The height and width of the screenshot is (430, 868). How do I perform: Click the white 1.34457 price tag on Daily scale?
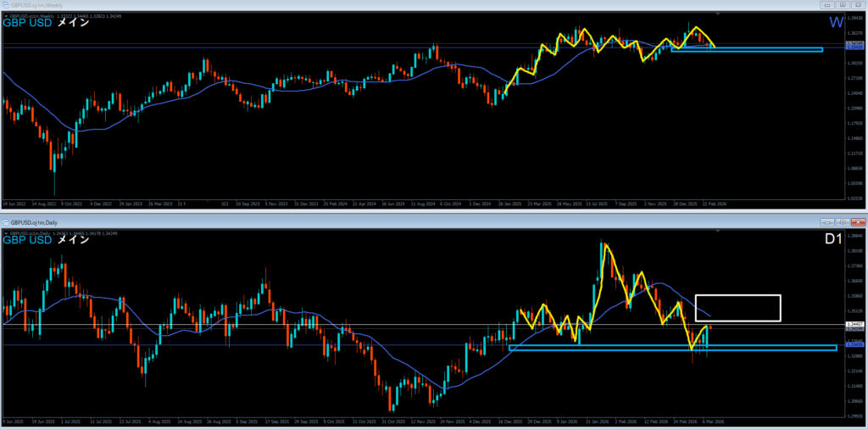pos(854,324)
